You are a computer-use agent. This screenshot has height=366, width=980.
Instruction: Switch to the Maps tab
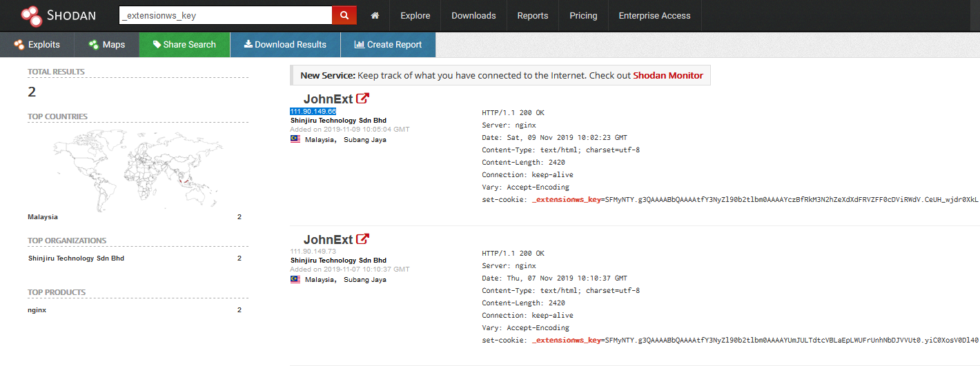point(107,44)
